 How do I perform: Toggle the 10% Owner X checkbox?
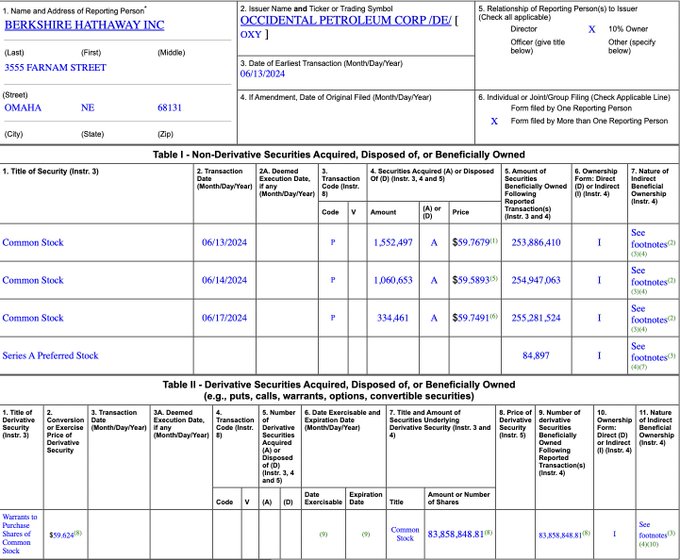click(592, 29)
